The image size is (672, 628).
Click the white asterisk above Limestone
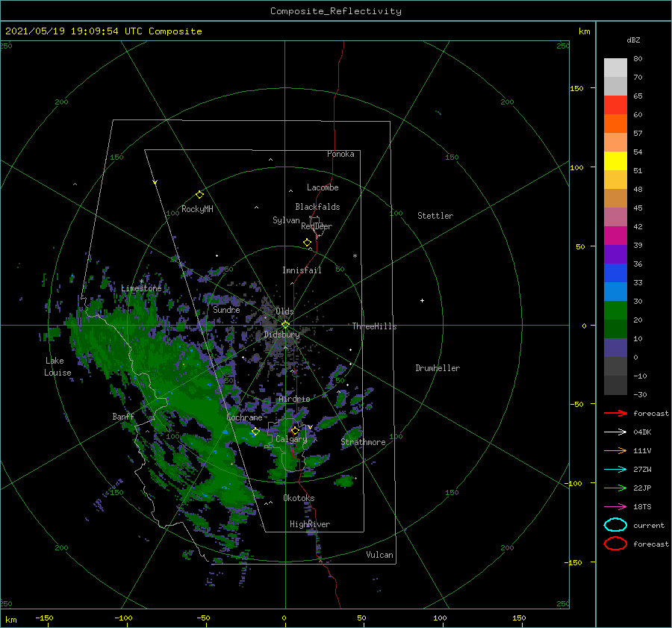[141, 282]
